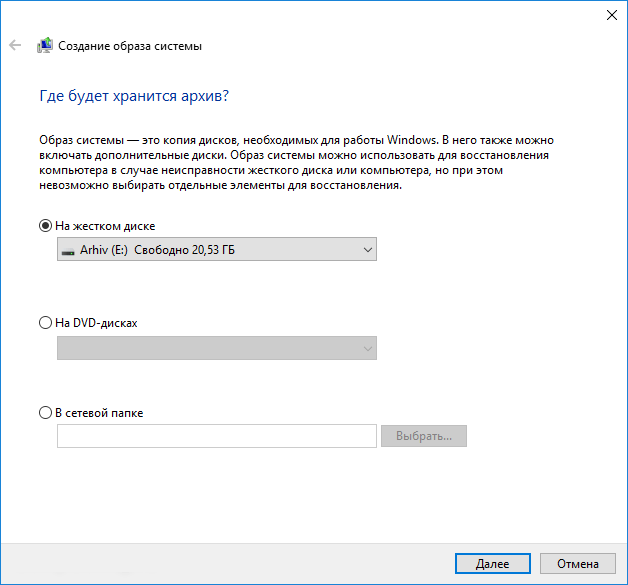Choose the "На DVD-дисках" radio option
Screen dimensions: 628x585
[x=45, y=324]
